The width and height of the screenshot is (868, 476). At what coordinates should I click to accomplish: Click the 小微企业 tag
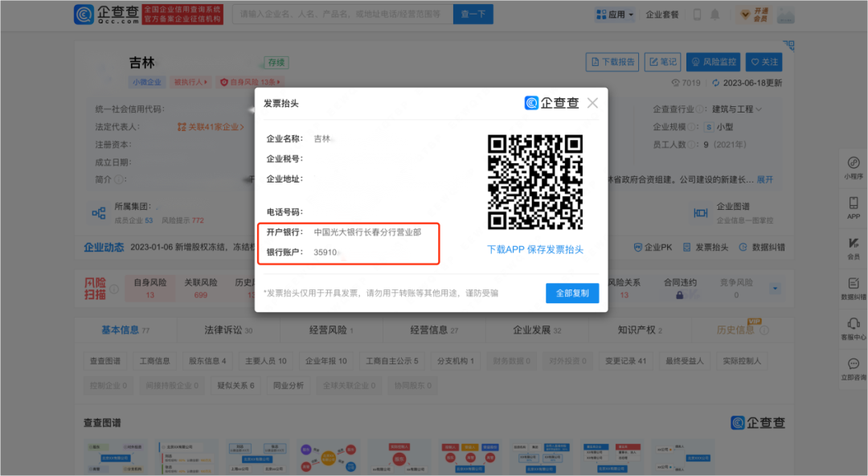[147, 82]
